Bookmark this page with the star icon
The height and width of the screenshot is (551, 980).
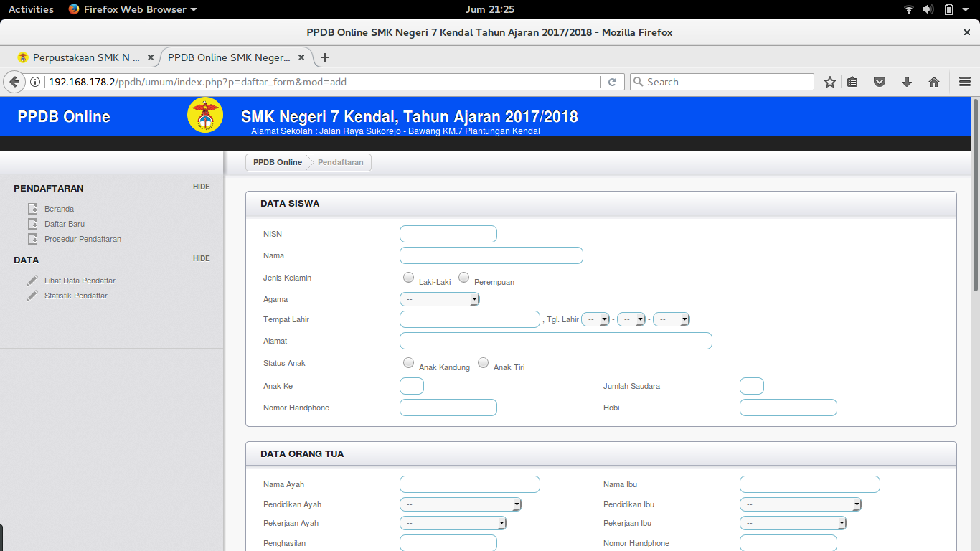point(829,81)
